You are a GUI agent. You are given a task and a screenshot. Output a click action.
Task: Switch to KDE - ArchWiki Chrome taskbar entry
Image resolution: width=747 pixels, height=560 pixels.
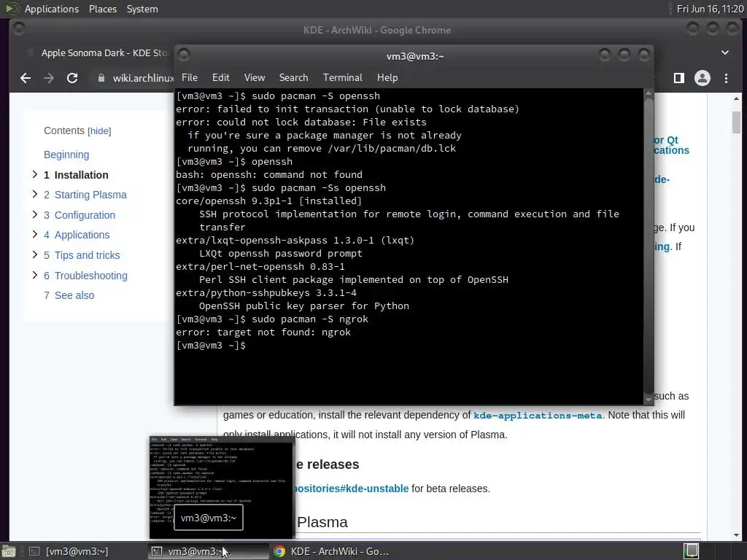point(332,551)
